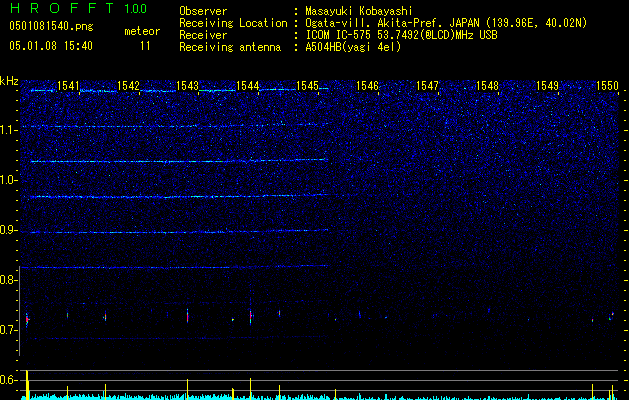This screenshot has height=400, width=629.
Task: Click observer name Masayuki Kobayashi
Action: 359,11
